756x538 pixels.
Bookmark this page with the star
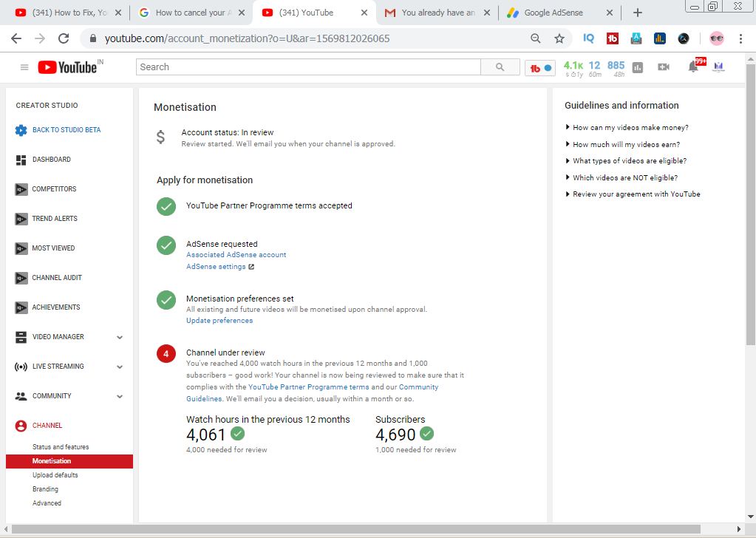(x=559, y=38)
